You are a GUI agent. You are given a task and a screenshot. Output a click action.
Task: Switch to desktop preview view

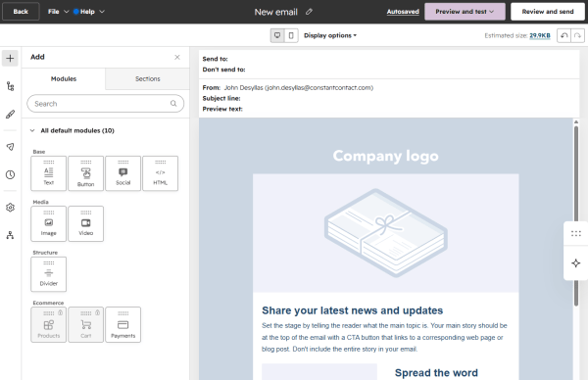coord(277,35)
